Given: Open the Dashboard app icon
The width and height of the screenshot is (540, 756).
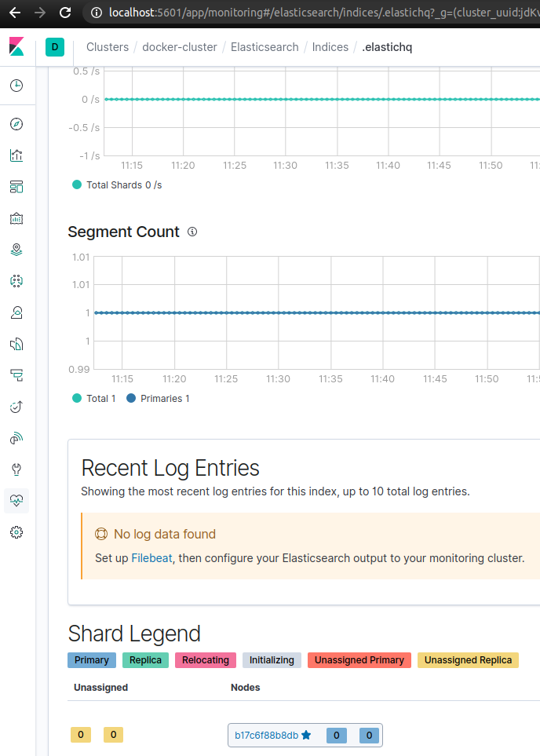Looking at the screenshot, I should click(x=16, y=187).
